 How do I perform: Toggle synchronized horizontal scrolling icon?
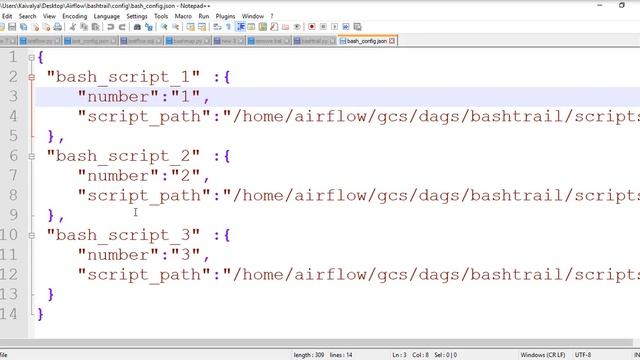202,27
